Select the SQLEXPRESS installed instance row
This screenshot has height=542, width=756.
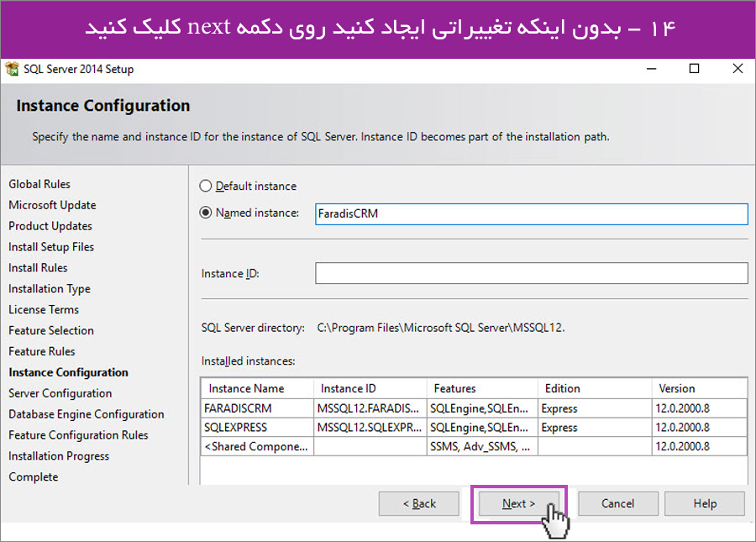coord(474,428)
